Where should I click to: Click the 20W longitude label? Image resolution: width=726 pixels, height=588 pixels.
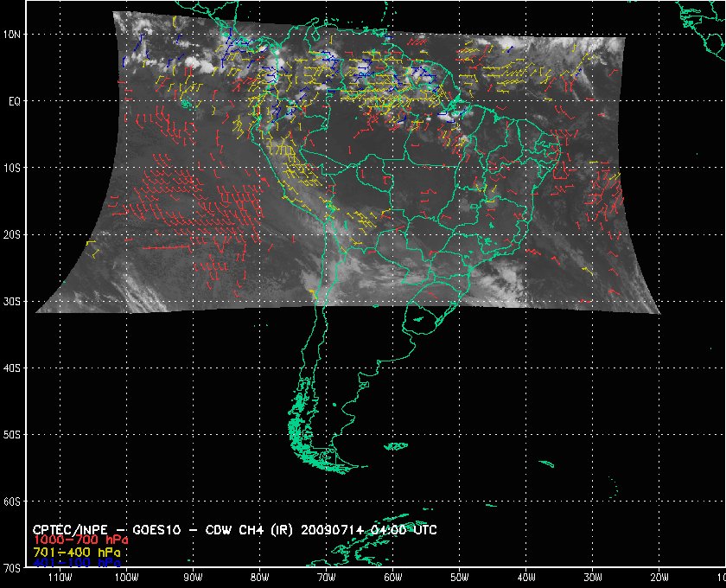click(x=659, y=577)
